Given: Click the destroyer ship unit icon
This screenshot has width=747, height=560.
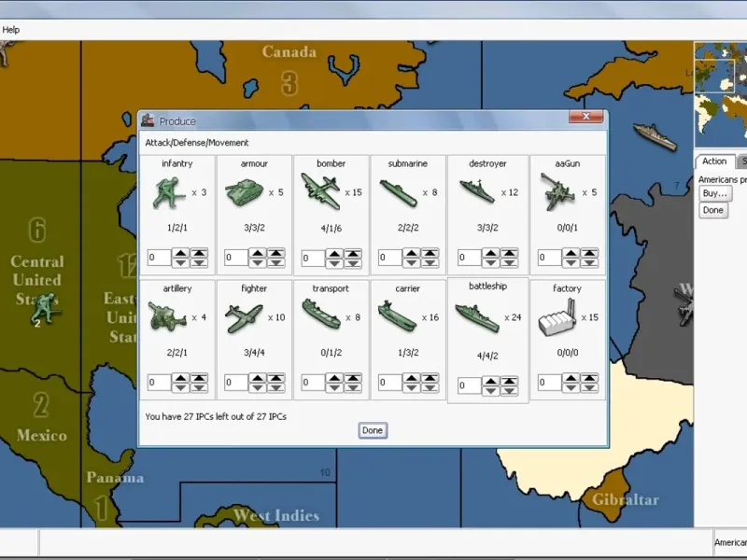Looking at the screenshot, I should pos(477,191).
